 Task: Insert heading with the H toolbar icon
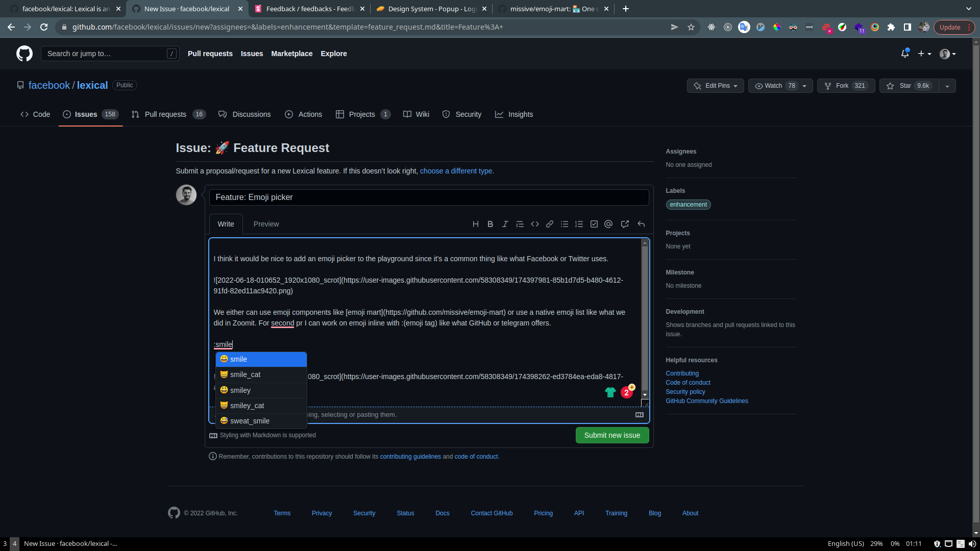(476, 224)
